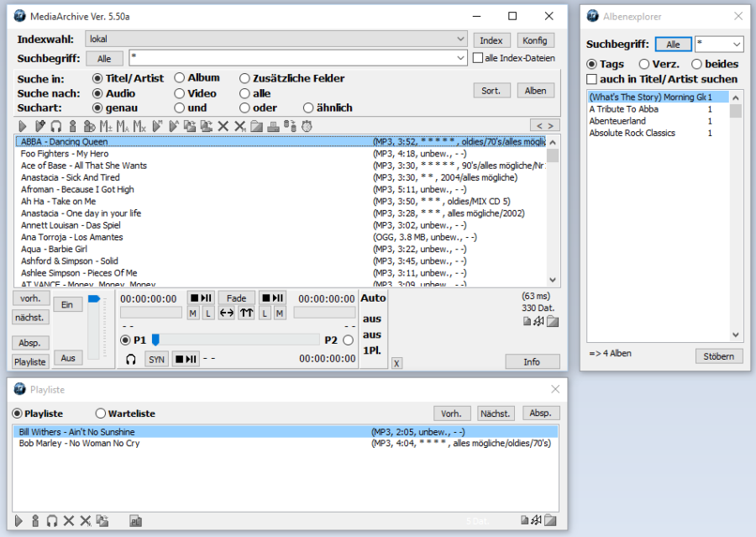This screenshot has width=756, height=537.
Task: Click the headphones pre-listen icon in main toolbar
Action: click(x=55, y=126)
